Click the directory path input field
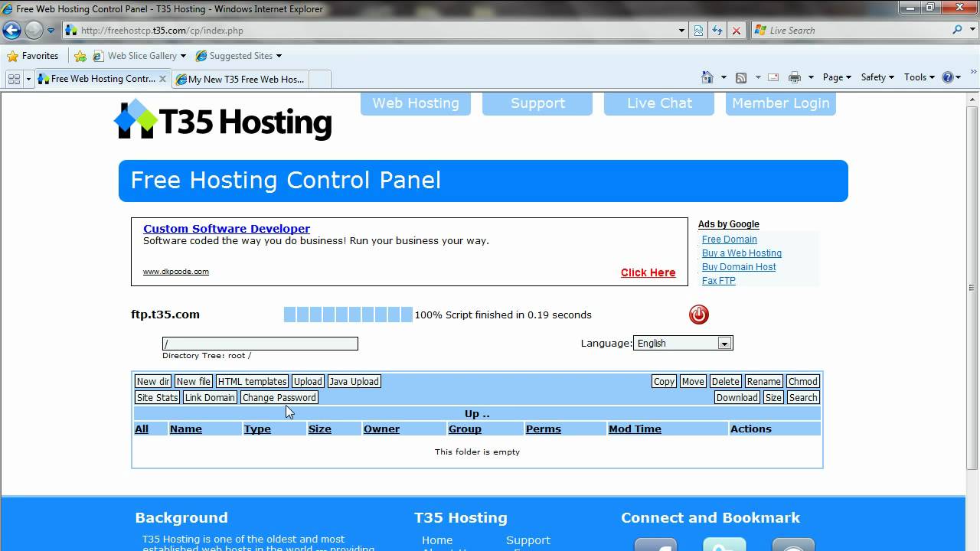This screenshot has width=980, height=551. pyautogui.click(x=260, y=344)
